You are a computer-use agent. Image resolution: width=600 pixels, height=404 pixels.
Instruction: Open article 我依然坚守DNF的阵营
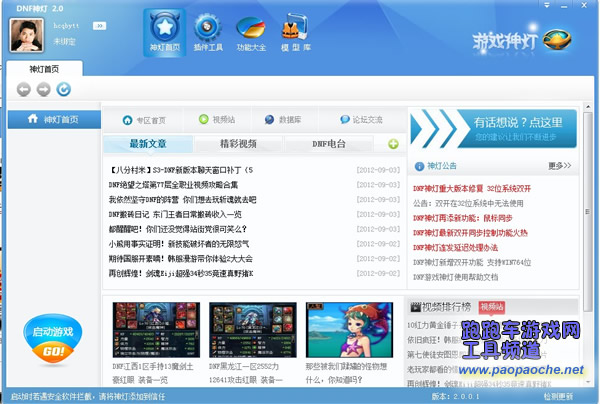click(182, 200)
